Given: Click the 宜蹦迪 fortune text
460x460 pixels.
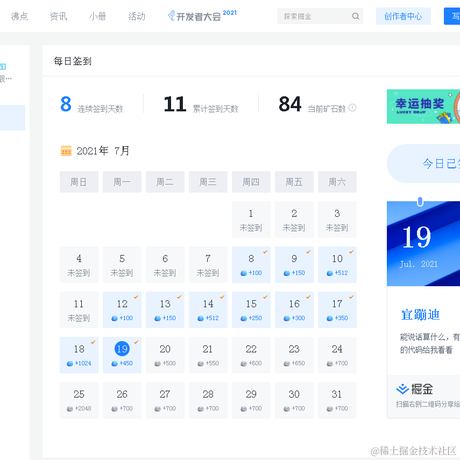Looking at the screenshot, I should [x=420, y=315].
